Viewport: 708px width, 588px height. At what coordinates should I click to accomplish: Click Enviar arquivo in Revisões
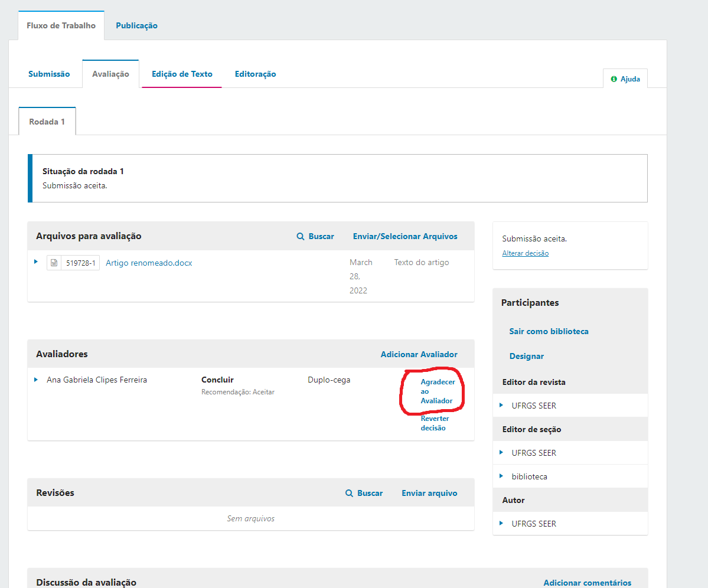(x=429, y=493)
